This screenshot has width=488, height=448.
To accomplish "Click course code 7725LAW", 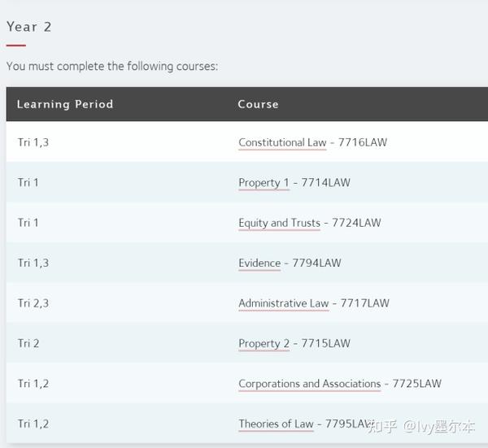I will coord(417,384).
